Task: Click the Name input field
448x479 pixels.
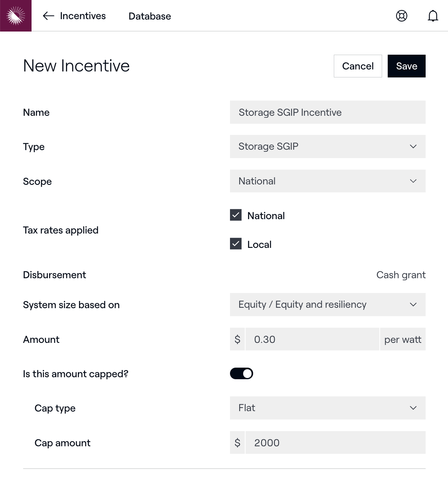Action: pyautogui.click(x=327, y=113)
